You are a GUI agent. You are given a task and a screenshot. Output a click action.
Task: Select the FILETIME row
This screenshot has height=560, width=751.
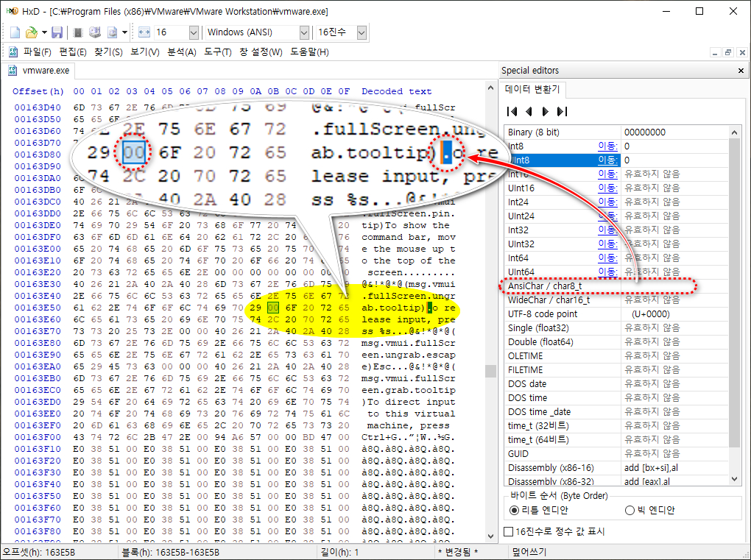pyautogui.click(x=616, y=369)
